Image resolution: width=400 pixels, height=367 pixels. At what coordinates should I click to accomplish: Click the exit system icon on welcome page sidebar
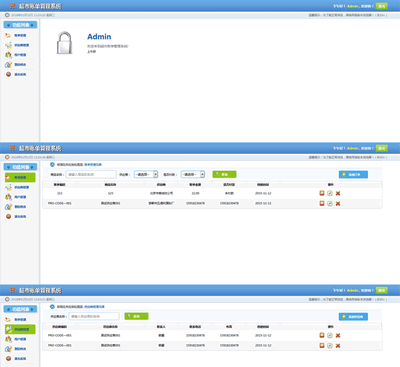click(8, 74)
